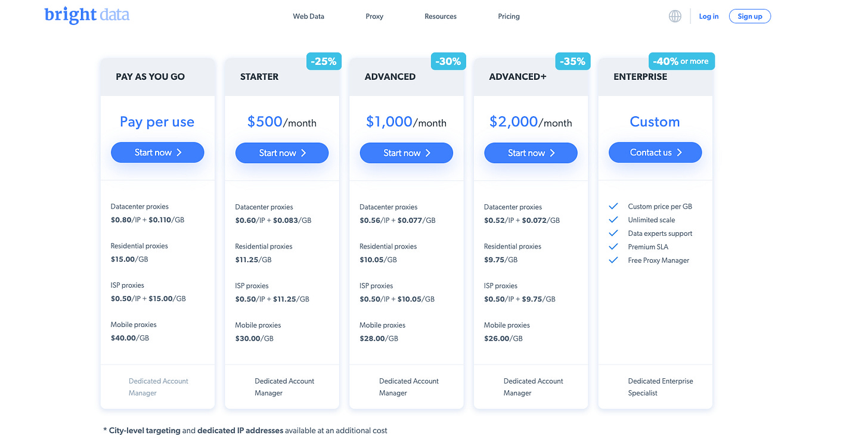Start now on Pay As You Go plan
Screen dimensions: 868x439
pos(157,152)
